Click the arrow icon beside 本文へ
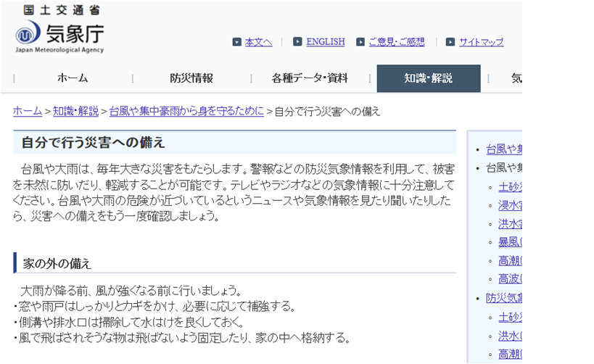594x364 pixels. 236,42
